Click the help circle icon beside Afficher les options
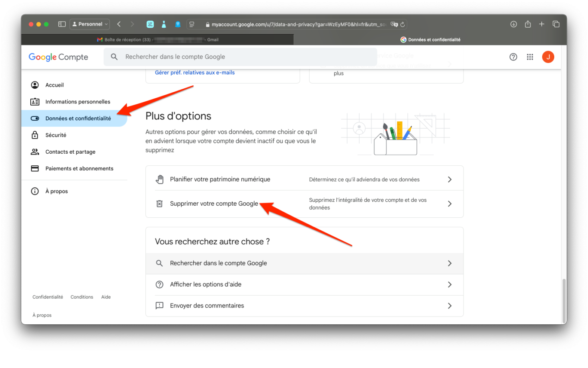Screen dimensions: 588x368 160,284
